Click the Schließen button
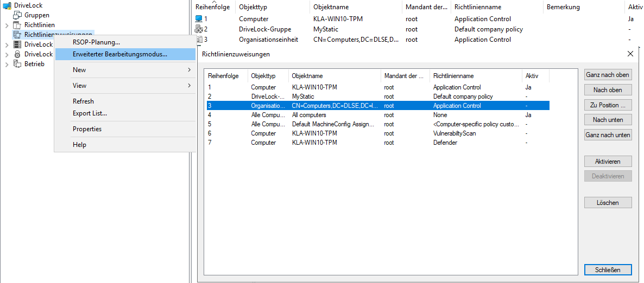 (608, 269)
